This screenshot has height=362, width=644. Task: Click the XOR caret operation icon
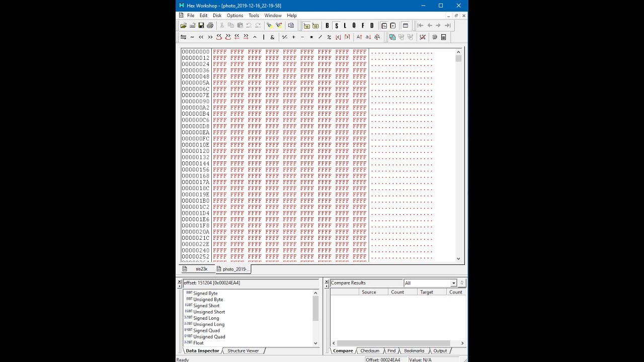[x=255, y=37]
